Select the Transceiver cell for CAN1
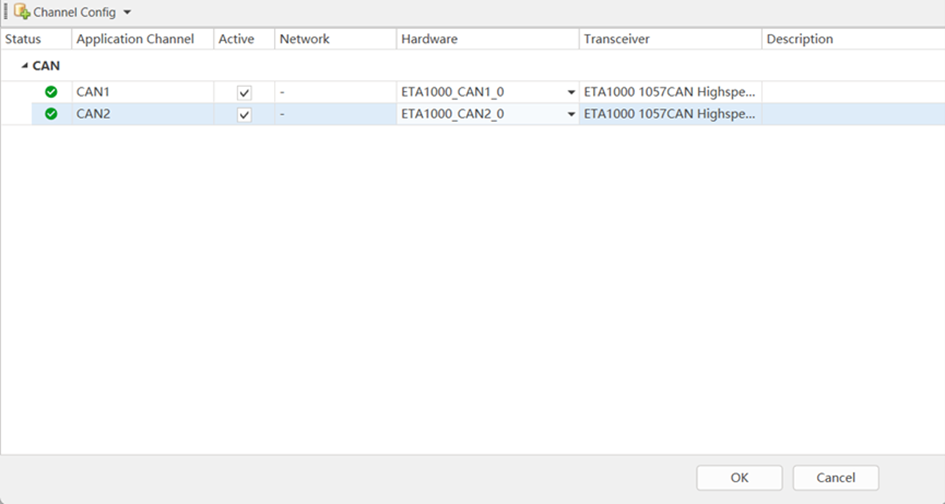The image size is (945, 504). [670, 92]
